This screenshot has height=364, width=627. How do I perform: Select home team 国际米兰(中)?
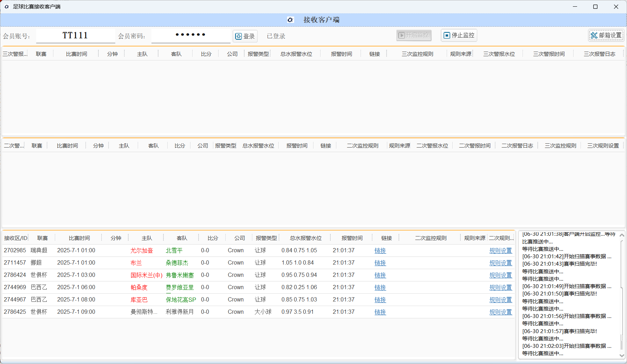(147, 275)
